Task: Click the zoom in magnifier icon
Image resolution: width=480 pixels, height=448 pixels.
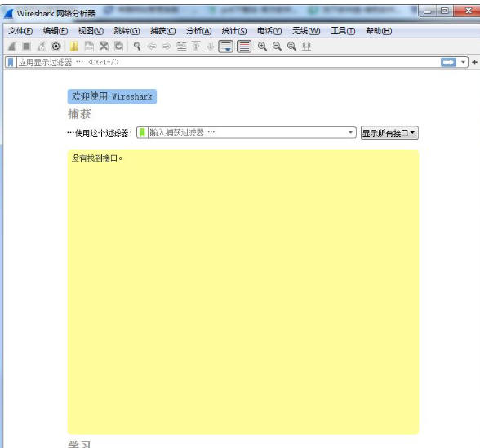Action: (x=262, y=47)
